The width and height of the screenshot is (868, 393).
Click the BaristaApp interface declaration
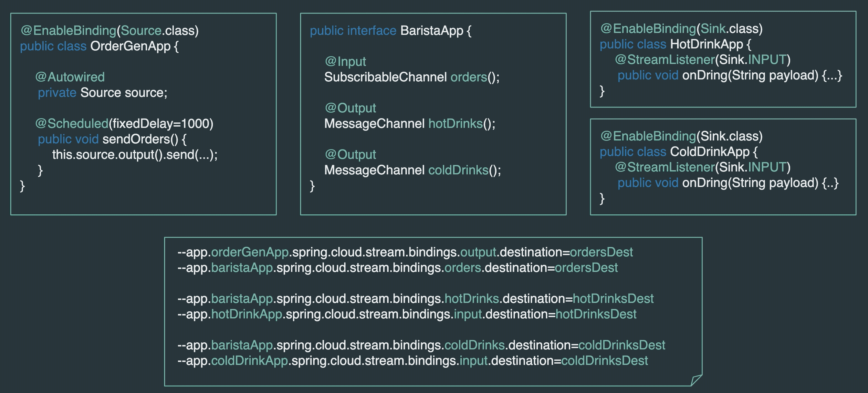[x=389, y=30]
